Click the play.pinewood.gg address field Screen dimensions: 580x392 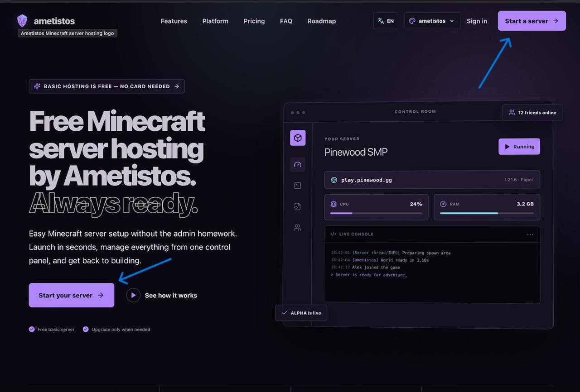[x=432, y=180]
